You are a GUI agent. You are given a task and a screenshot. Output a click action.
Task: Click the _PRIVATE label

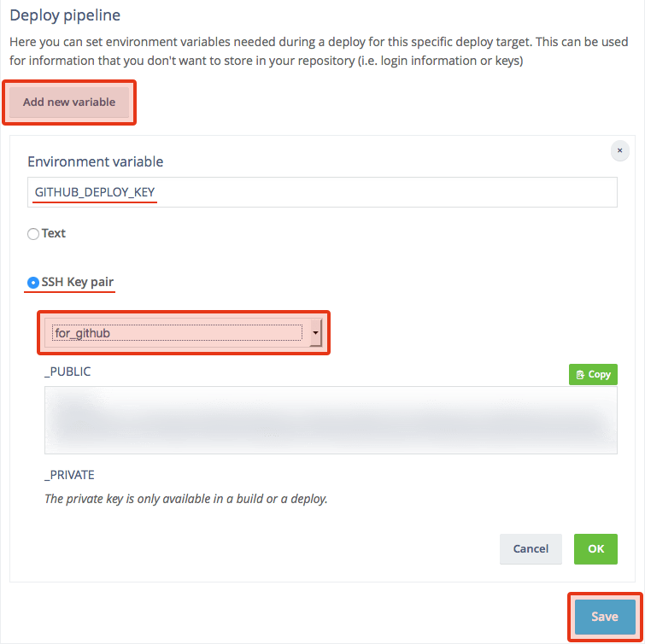tap(69, 474)
